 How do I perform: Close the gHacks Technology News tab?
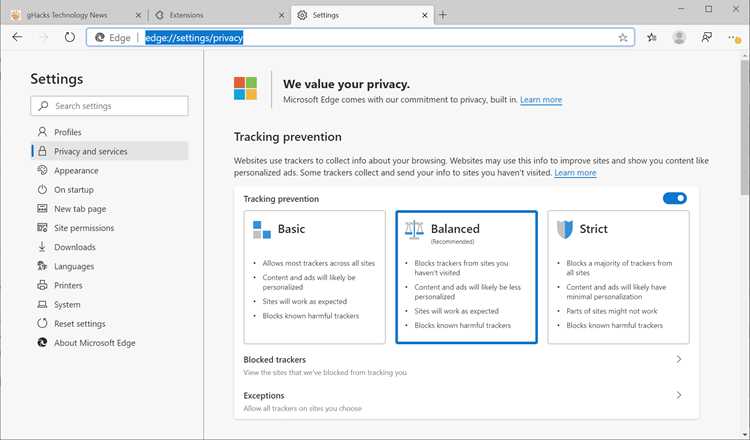[x=138, y=15]
